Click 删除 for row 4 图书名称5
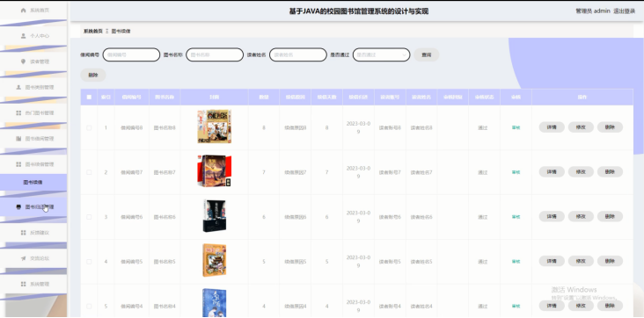The image size is (644, 318). (610, 261)
